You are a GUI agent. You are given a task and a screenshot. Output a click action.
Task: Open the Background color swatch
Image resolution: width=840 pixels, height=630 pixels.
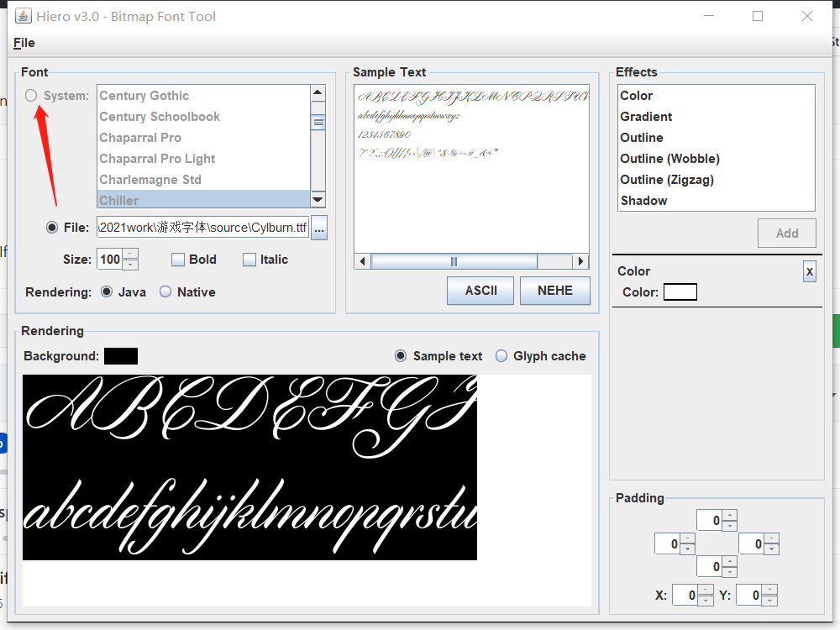120,355
